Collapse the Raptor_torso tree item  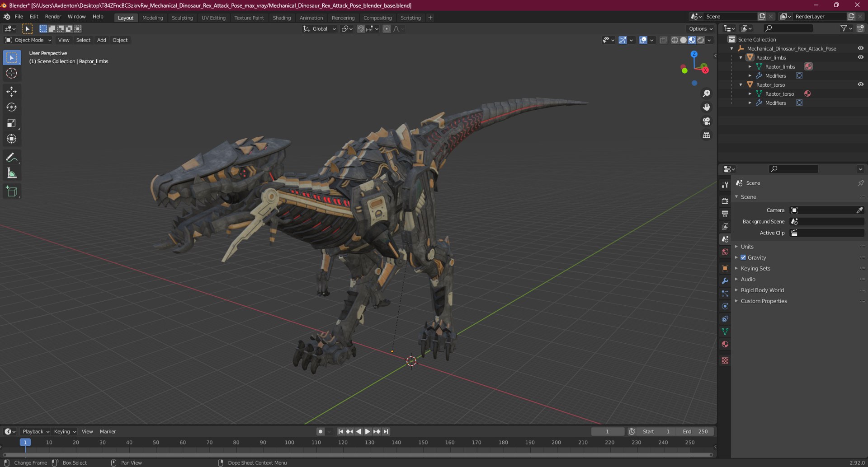pos(741,84)
